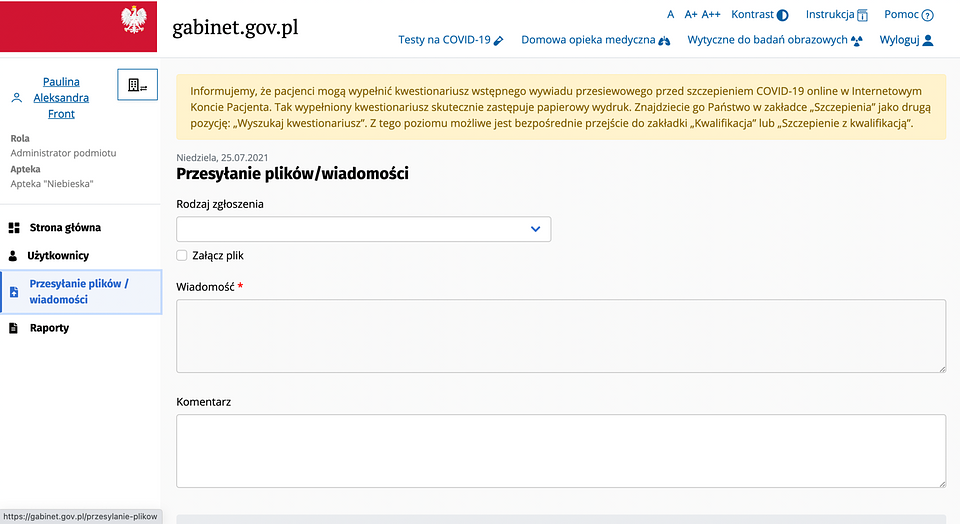The width and height of the screenshot is (960, 524).
Task: Open Paulina Aleksandra Front profile link
Action: click(61, 98)
